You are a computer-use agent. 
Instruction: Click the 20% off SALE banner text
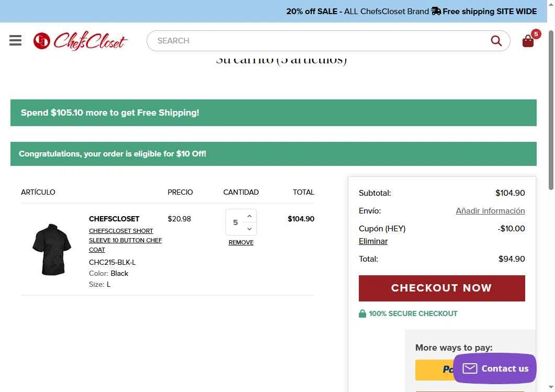point(312,12)
